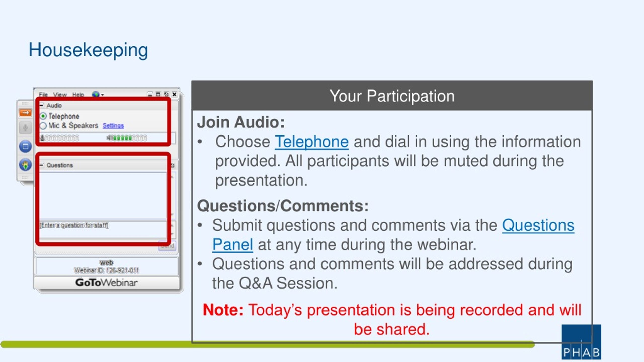The height and width of the screenshot is (362, 644).
Task: Collapse the Questions pane
Action: pos(41,165)
